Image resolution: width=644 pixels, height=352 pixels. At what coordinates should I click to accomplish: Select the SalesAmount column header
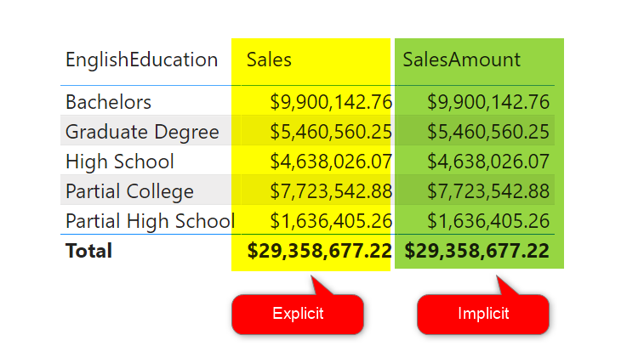pos(461,60)
